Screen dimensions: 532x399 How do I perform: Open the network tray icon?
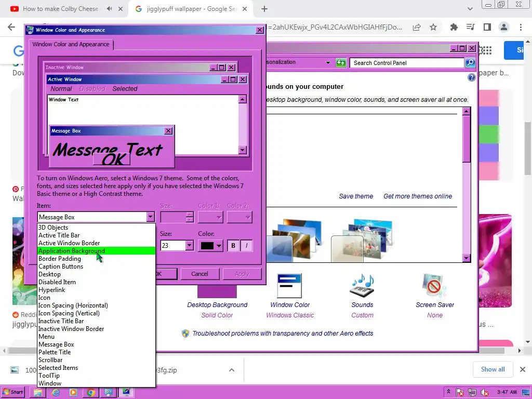pos(472,393)
